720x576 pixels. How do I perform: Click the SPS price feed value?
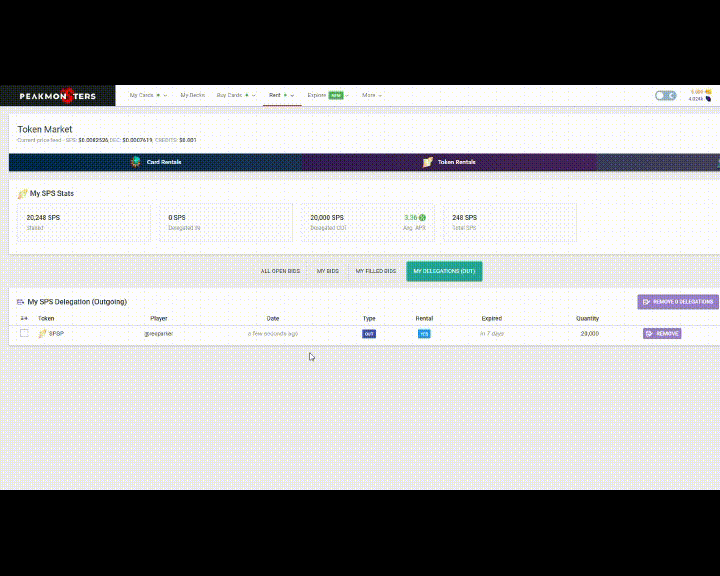(x=93, y=140)
